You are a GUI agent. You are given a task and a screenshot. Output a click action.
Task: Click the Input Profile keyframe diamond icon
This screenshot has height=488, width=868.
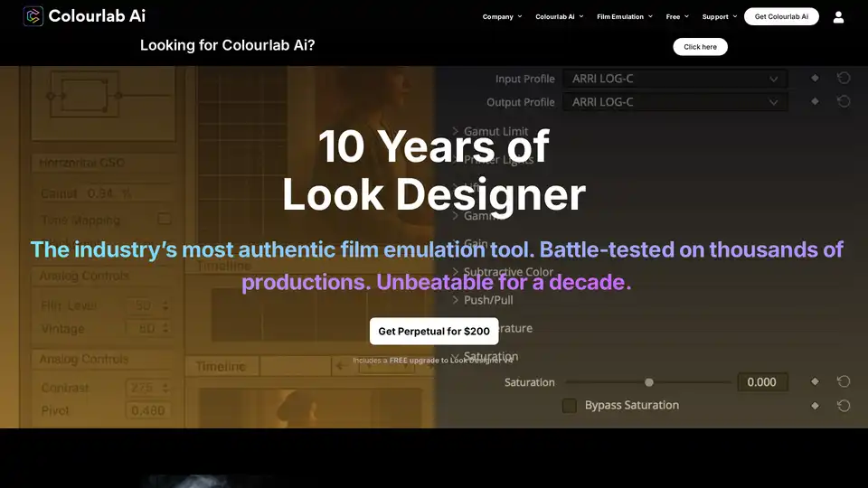815,79
